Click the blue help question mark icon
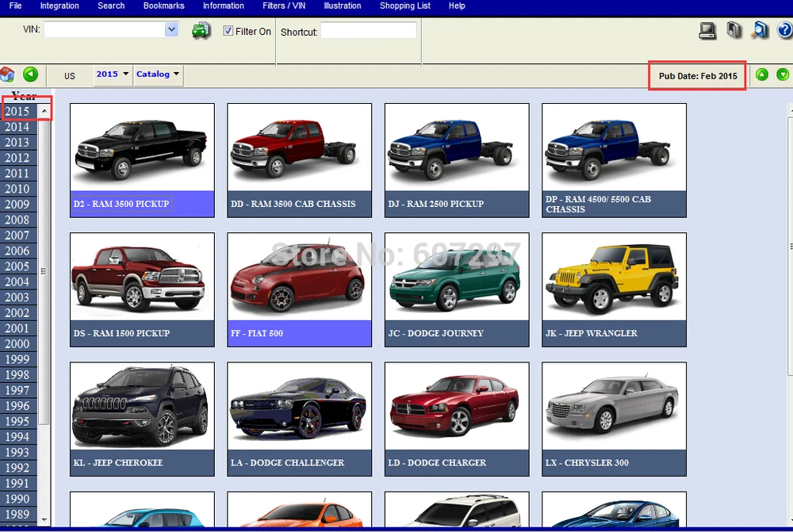Viewport: 793px width, 532px height. (784, 30)
